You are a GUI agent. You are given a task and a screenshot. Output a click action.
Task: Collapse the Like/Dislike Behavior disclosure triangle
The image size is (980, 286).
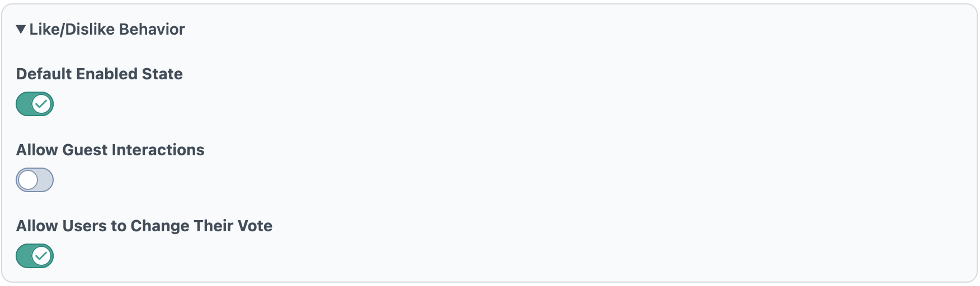click(x=21, y=30)
